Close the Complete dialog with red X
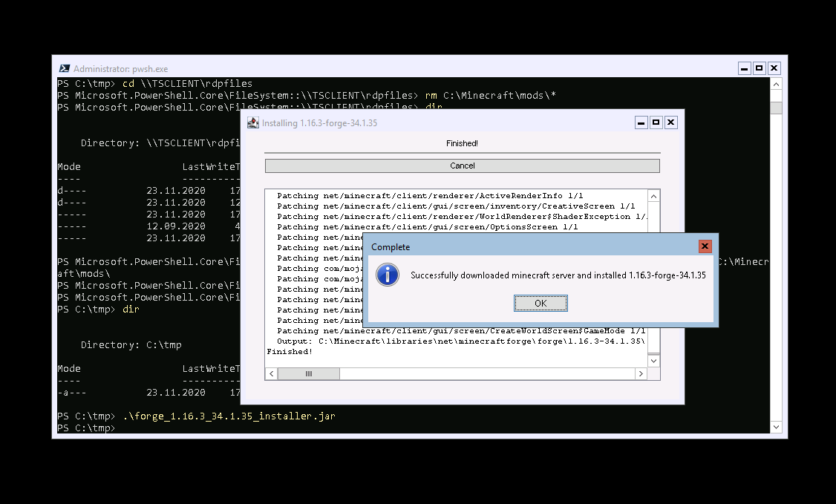This screenshot has width=836, height=504. tap(705, 246)
